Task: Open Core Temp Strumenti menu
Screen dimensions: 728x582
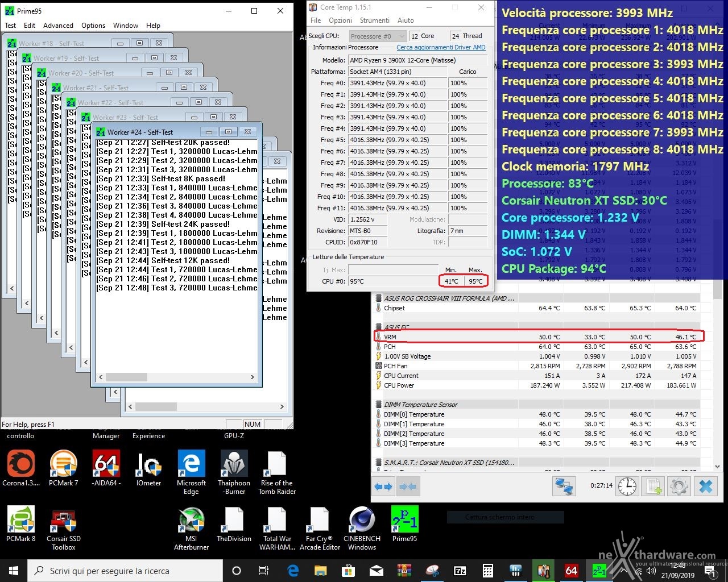Action: pos(375,20)
